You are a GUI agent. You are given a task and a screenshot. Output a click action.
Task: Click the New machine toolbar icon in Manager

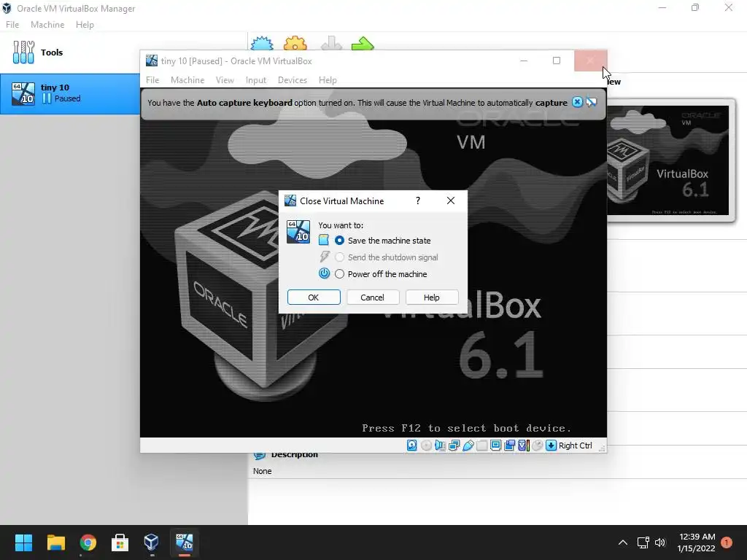click(x=262, y=43)
